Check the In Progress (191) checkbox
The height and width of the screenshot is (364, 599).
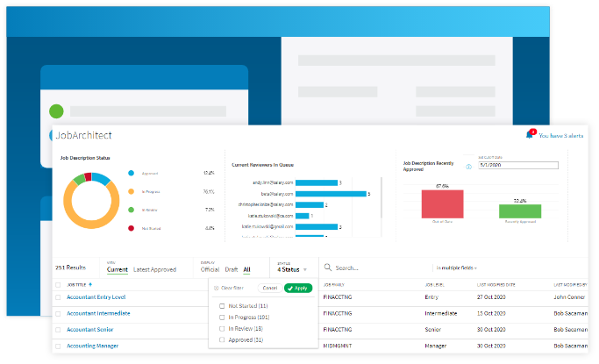click(223, 317)
